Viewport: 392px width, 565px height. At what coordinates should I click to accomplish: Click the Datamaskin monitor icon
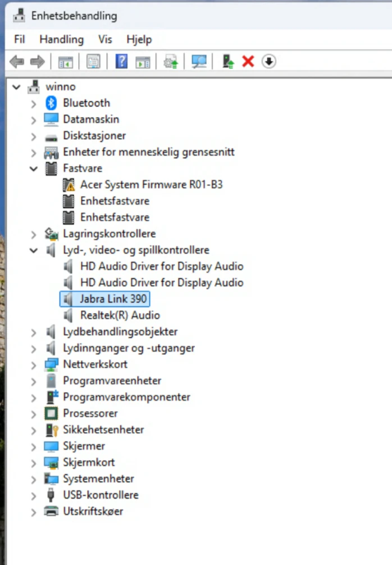point(51,119)
